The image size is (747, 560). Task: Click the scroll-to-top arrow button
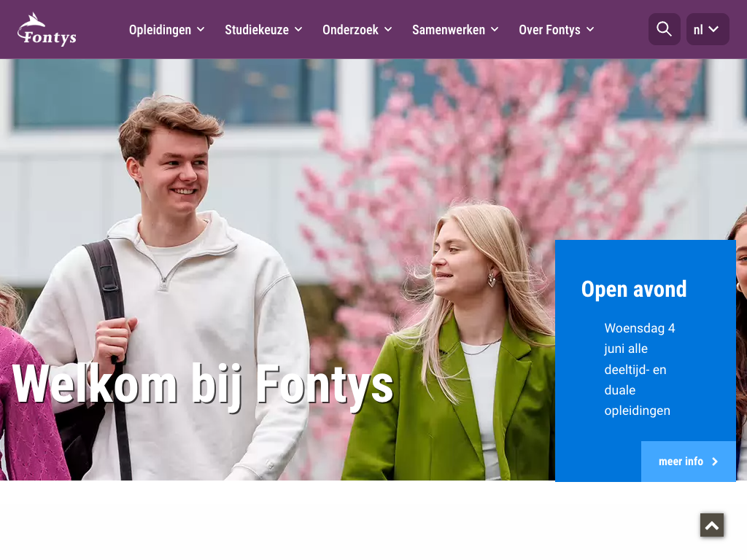pyautogui.click(x=712, y=525)
